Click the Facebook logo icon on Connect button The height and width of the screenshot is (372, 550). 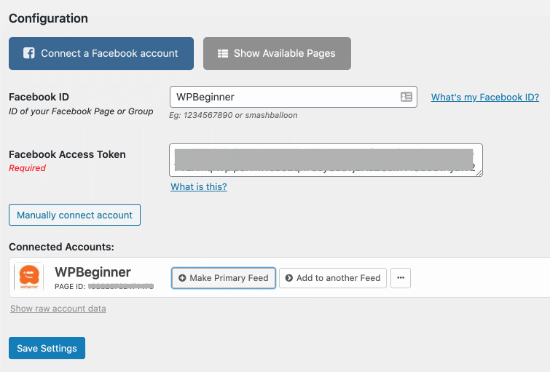29,53
